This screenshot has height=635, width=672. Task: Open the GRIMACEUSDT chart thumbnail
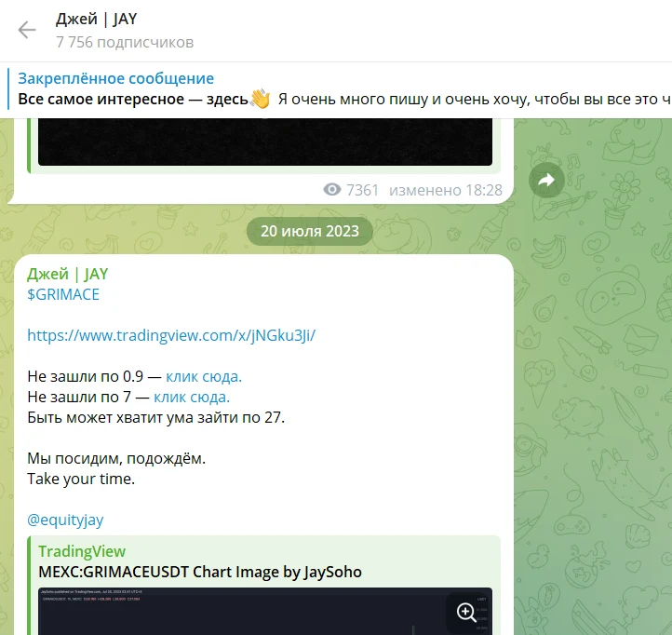[265, 612]
